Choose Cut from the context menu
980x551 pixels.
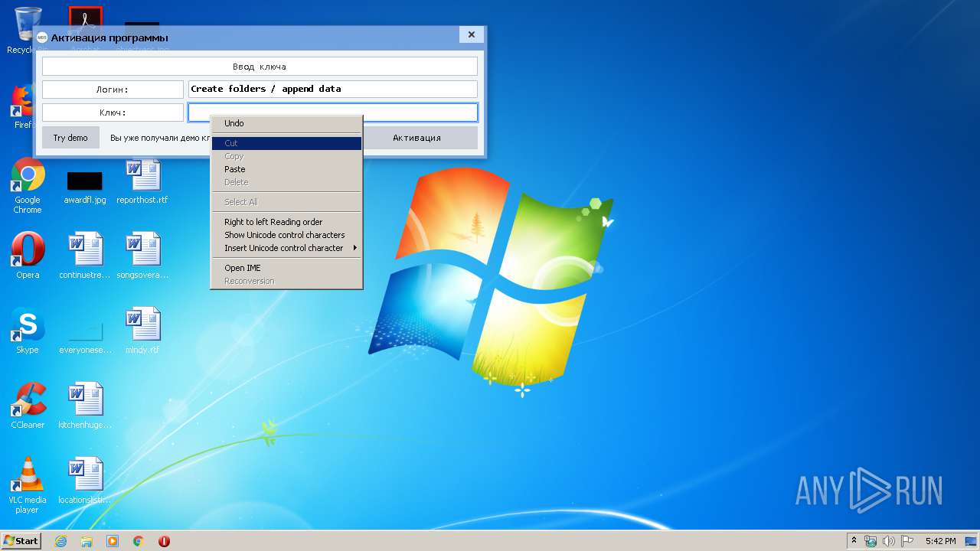pyautogui.click(x=286, y=143)
